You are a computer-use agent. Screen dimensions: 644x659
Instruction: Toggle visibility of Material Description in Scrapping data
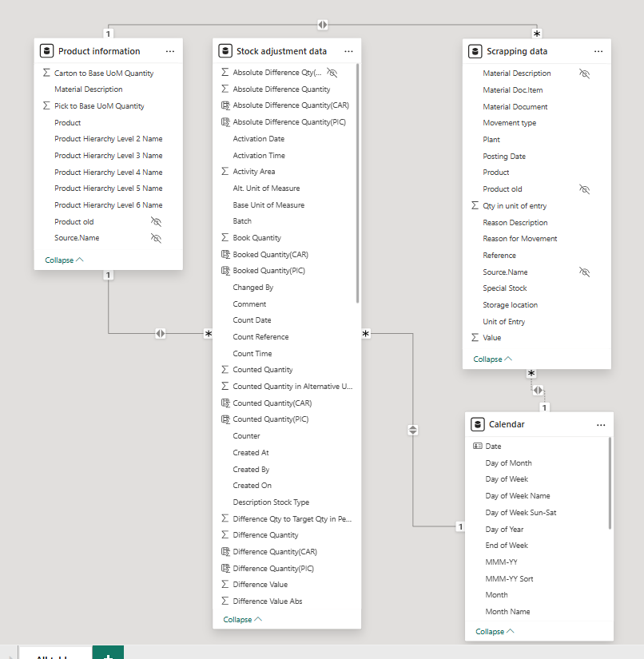click(x=584, y=73)
